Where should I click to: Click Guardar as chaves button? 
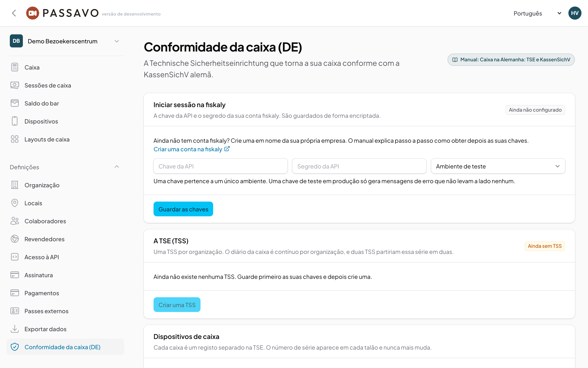[183, 209]
